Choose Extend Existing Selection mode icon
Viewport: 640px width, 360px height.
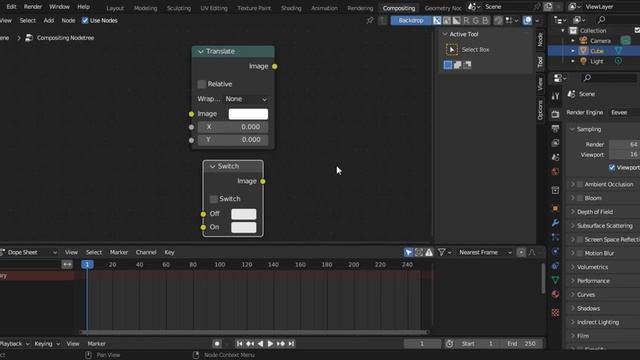(458, 65)
